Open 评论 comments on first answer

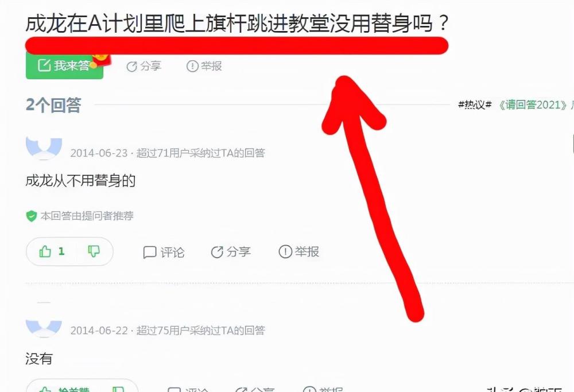pos(164,252)
